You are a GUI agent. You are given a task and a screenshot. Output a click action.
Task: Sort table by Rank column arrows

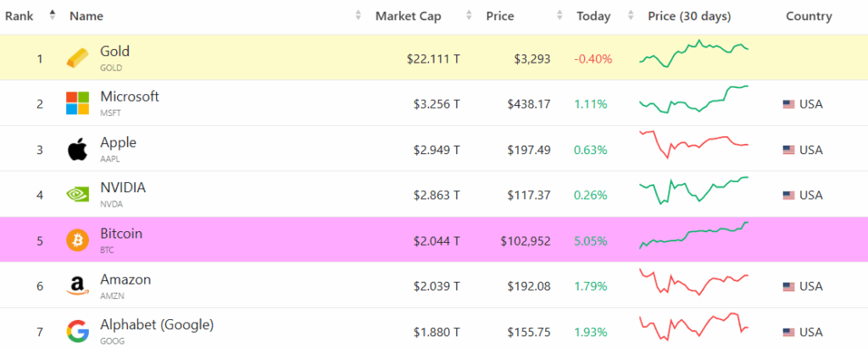[53, 16]
